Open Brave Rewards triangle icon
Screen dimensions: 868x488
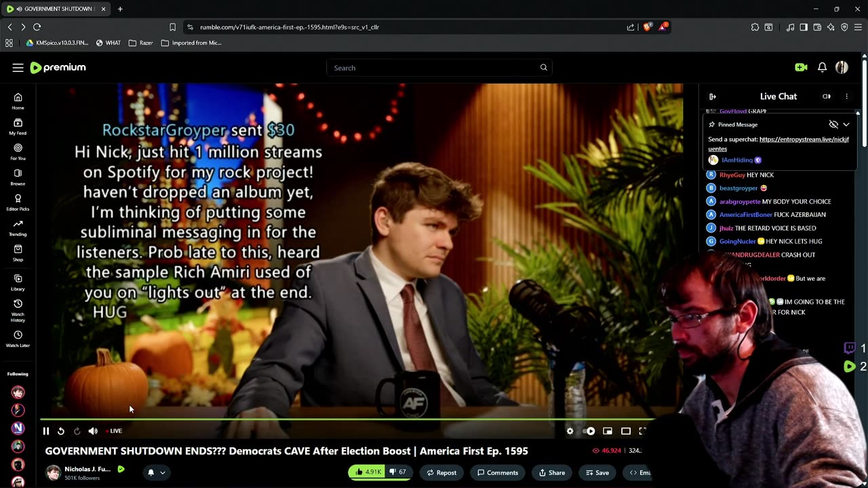tap(663, 27)
